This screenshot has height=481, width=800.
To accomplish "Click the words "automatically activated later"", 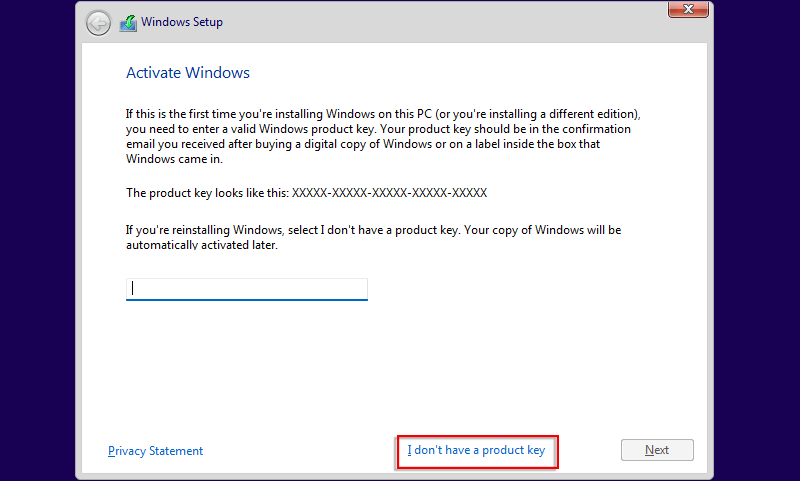I will pyautogui.click(x=201, y=245).
